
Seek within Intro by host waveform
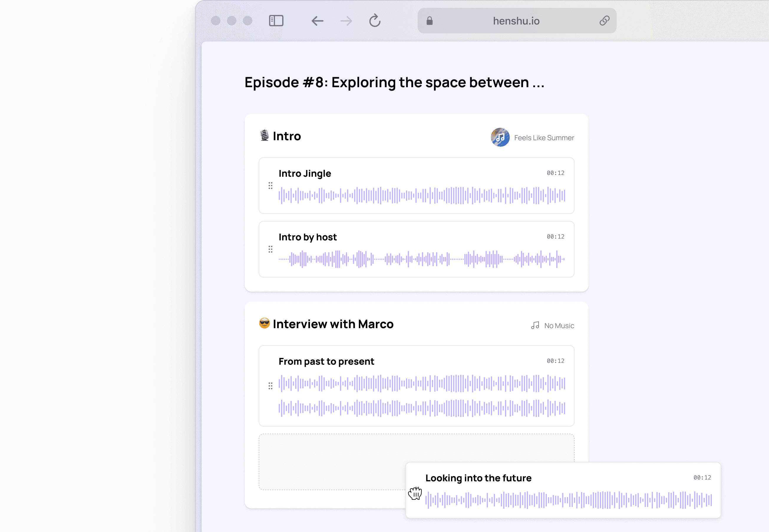click(422, 259)
